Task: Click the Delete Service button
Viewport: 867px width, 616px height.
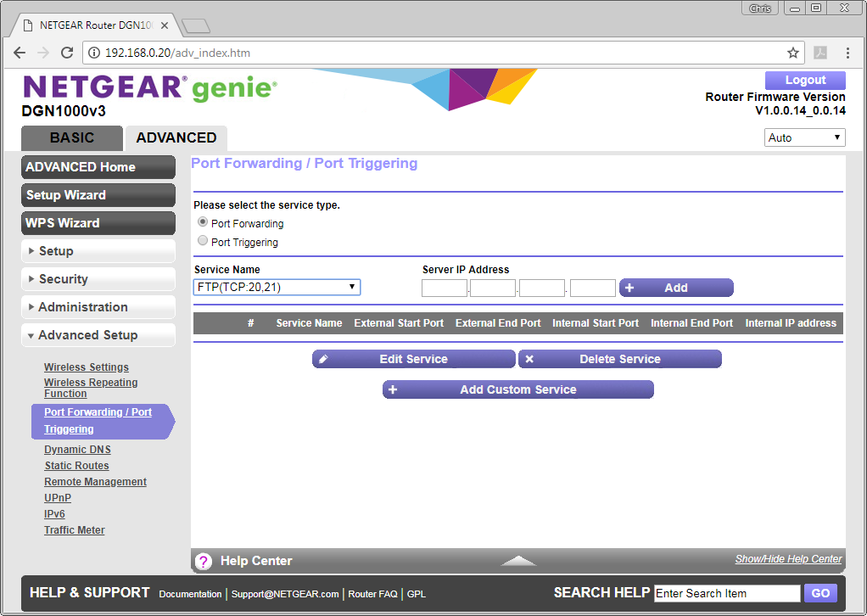Action: coord(620,359)
